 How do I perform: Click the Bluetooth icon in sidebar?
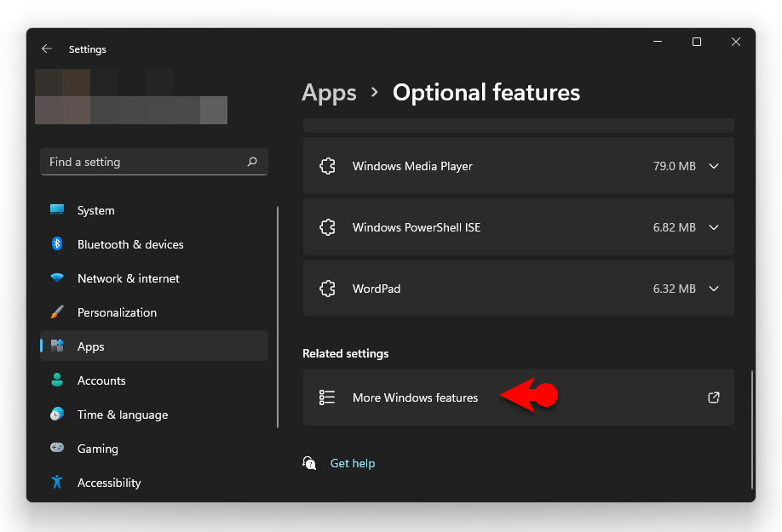pos(57,243)
